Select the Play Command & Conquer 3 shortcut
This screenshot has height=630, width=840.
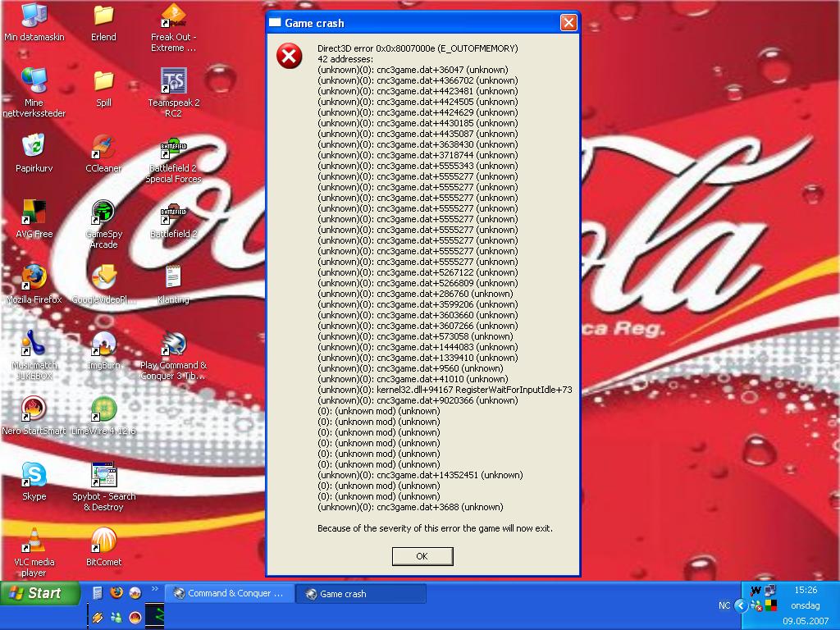[173, 345]
